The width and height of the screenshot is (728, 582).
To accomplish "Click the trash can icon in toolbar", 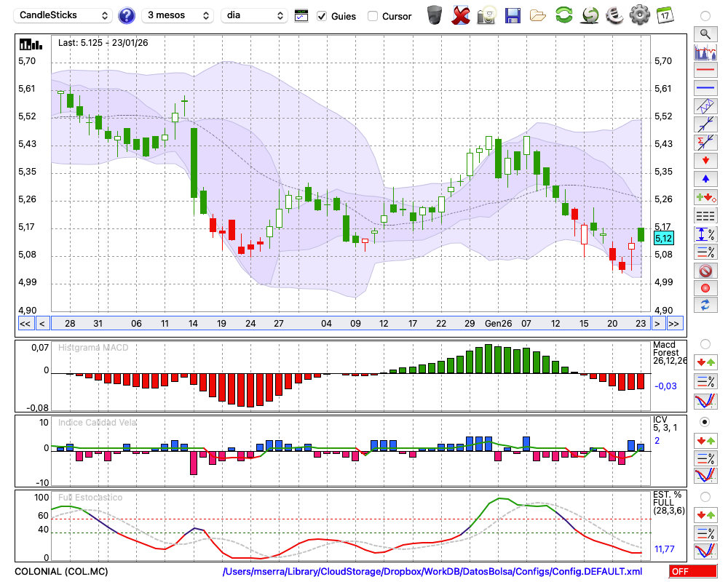I will (435, 15).
